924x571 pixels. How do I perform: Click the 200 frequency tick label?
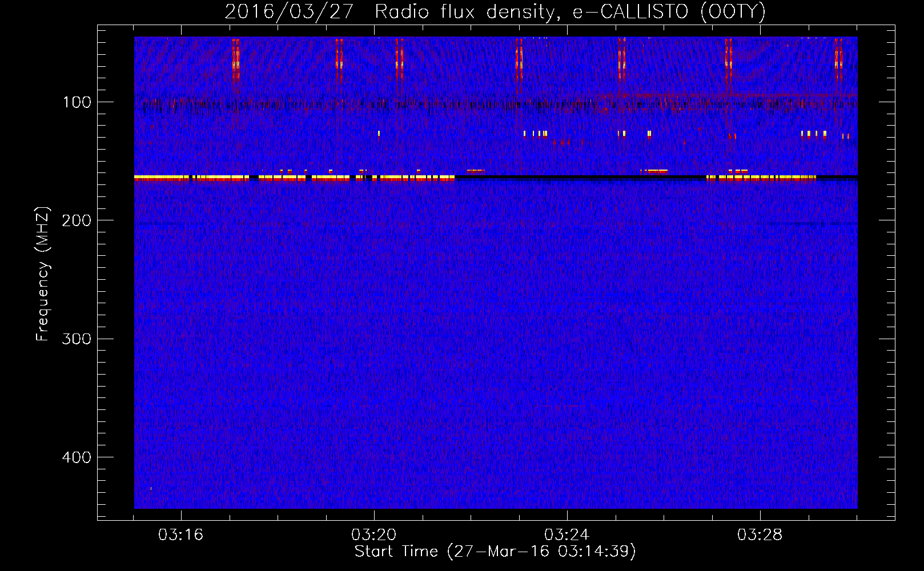(x=77, y=220)
